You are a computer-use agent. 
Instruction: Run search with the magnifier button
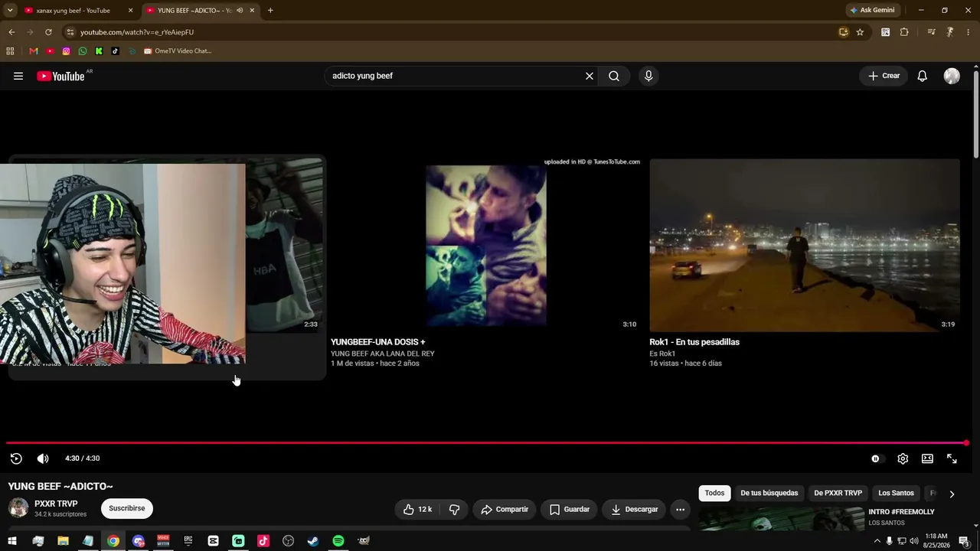pos(614,76)
